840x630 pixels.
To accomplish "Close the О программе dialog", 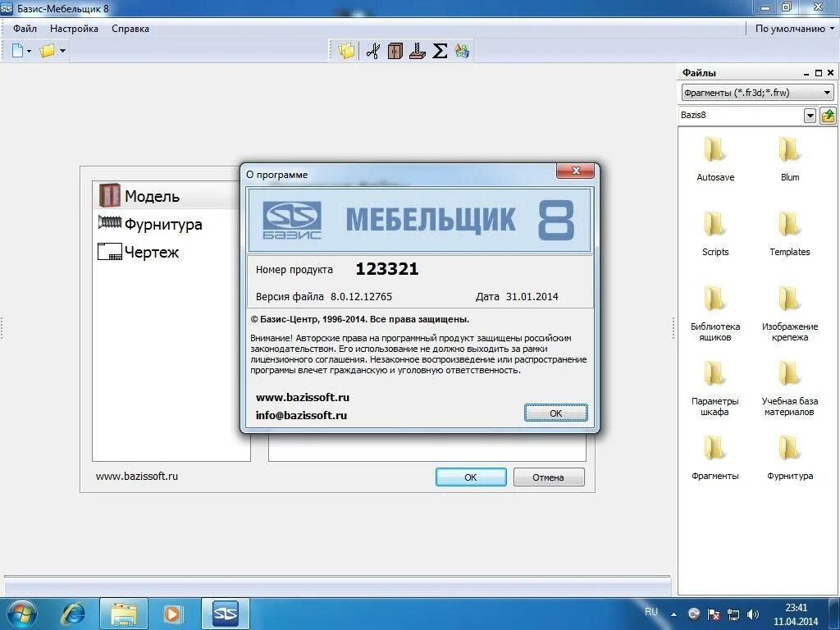I will pos(575,171).
